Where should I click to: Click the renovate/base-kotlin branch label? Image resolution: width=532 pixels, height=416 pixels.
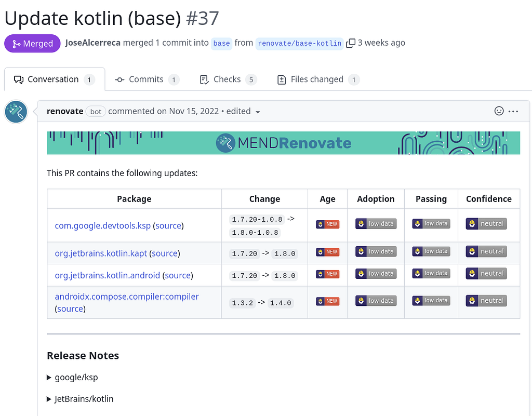click(x=300, y=44)
